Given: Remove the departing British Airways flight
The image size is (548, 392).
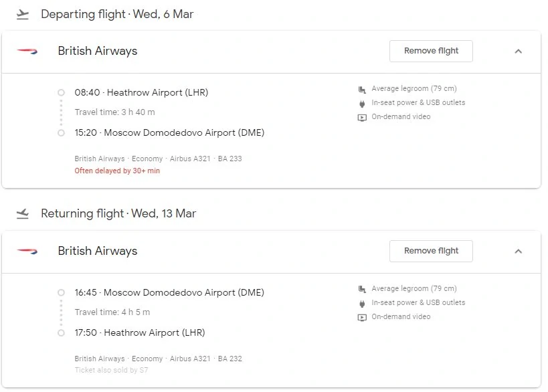Looking at the screenshot, I should coord(431,51).
